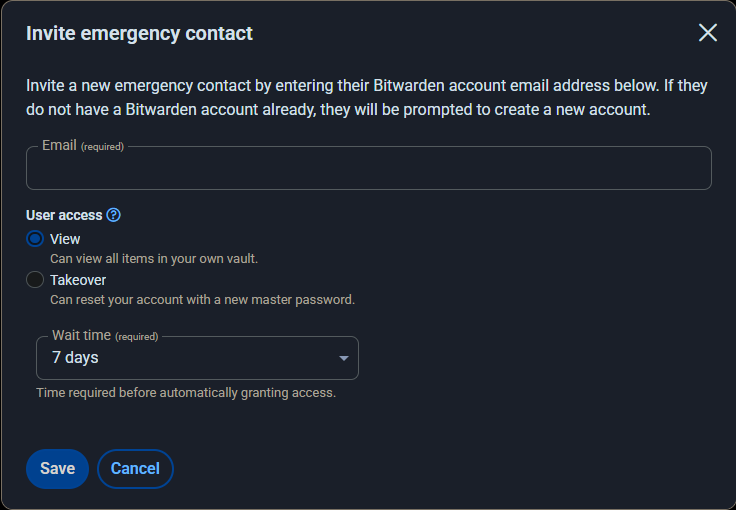This screenshot has width=736, height=510.
Task: Click "Can reset your account" description text
Action: pos(202,299)
